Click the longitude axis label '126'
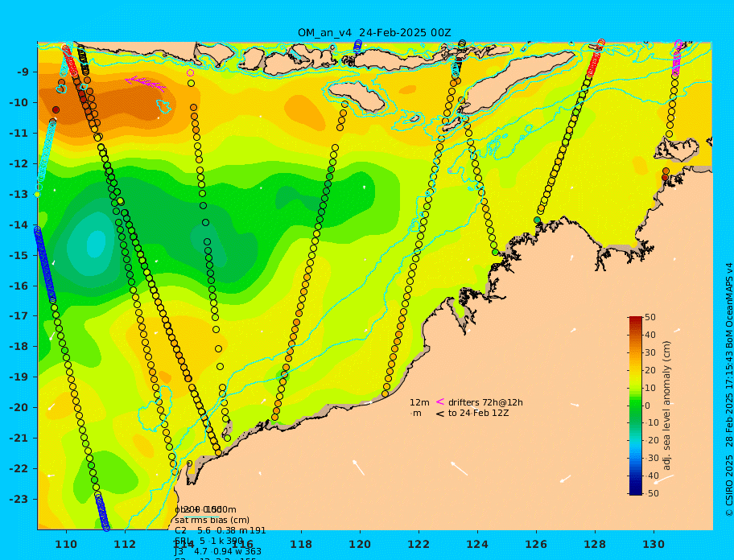The image size is (734, 560). [x=537, y=545]
